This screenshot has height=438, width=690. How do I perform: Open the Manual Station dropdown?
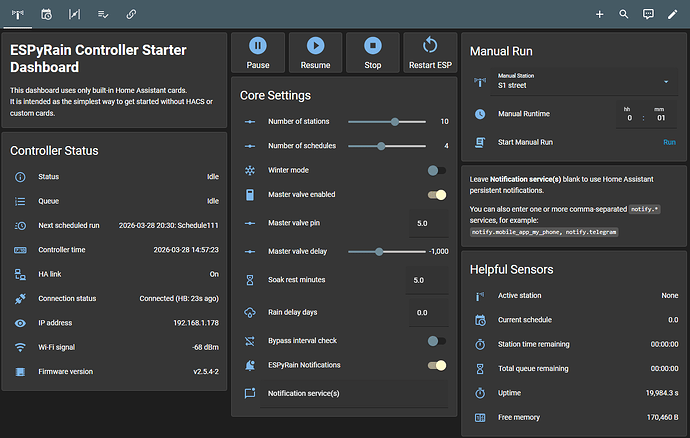pos(584,81)
